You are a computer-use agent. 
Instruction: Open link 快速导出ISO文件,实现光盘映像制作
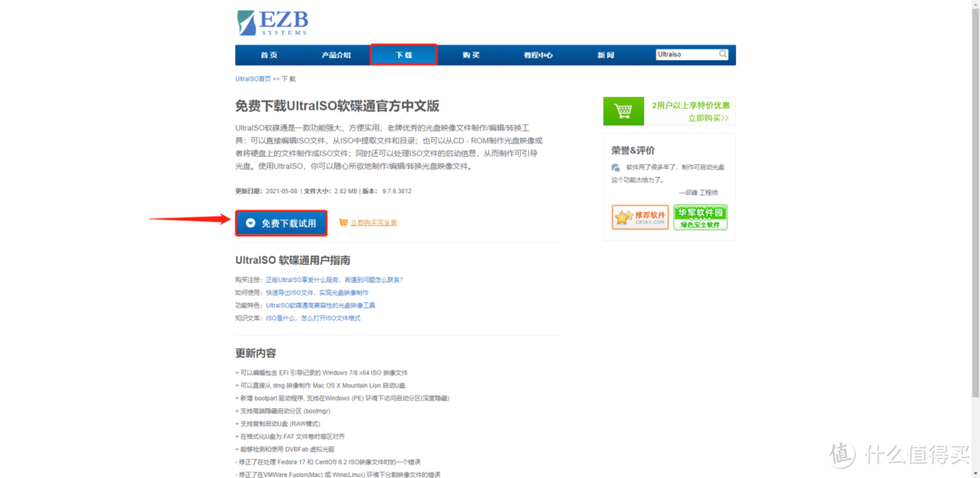pyautogui.click(x=318, y=292)
